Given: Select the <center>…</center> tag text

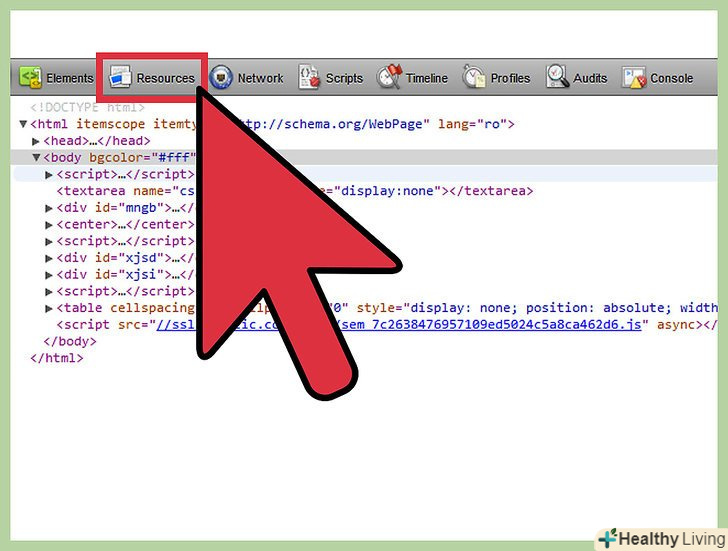Looking at the screenshot, I should point(125,224).
